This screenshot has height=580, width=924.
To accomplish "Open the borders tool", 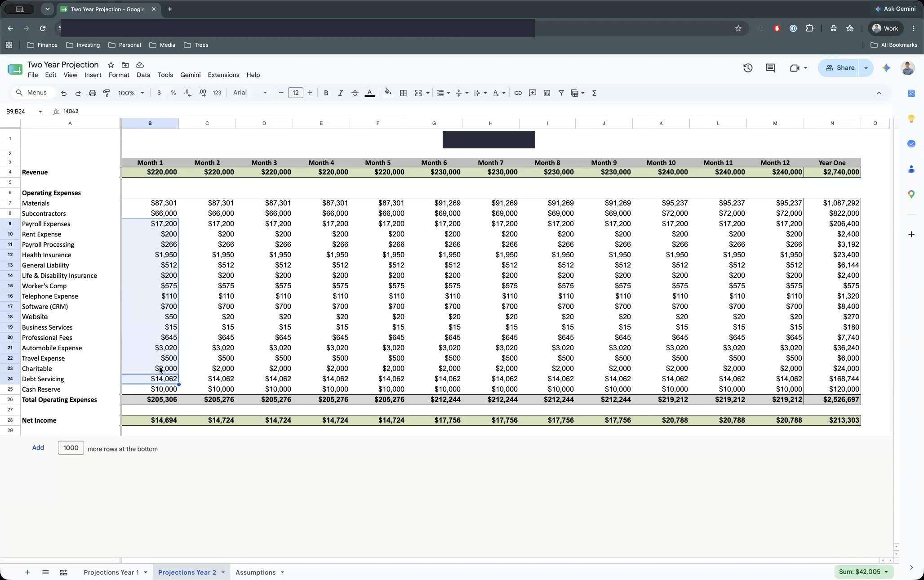I will coord(404,93).
